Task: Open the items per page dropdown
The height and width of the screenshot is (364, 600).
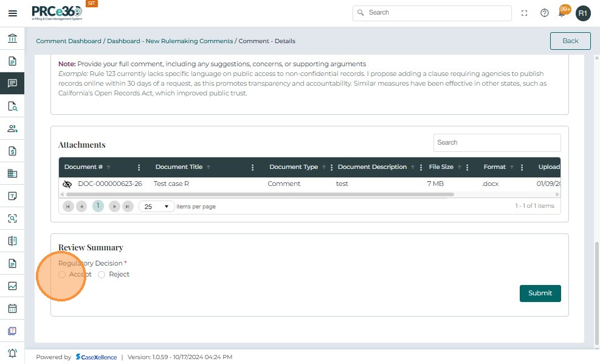Action: click(157, 207)
